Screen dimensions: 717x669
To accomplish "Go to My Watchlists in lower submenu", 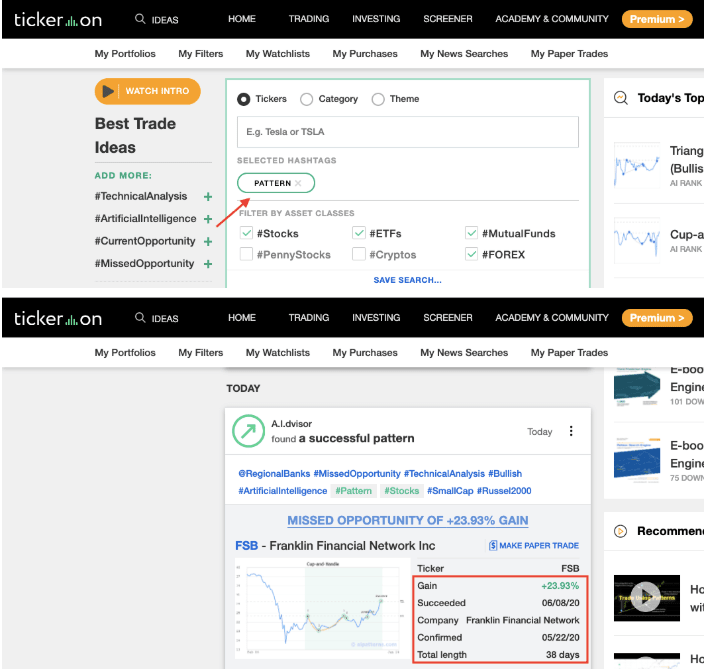I will point(278,353).
